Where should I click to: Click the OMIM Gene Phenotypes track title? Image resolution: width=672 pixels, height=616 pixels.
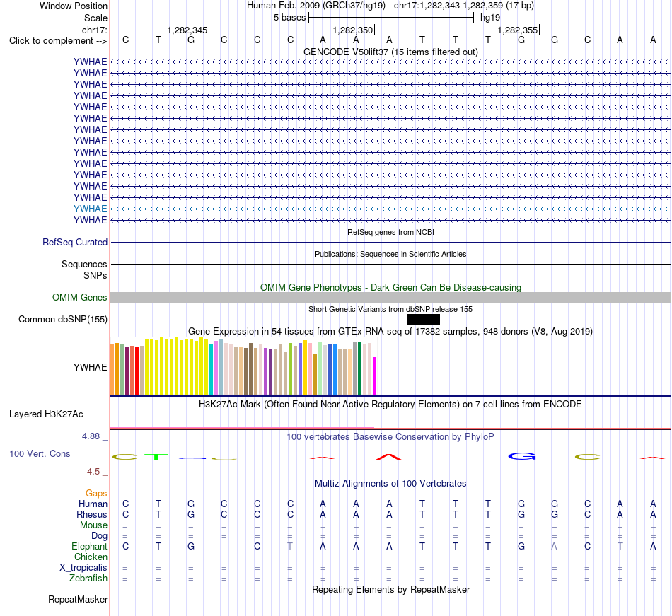tap(391, 287)
